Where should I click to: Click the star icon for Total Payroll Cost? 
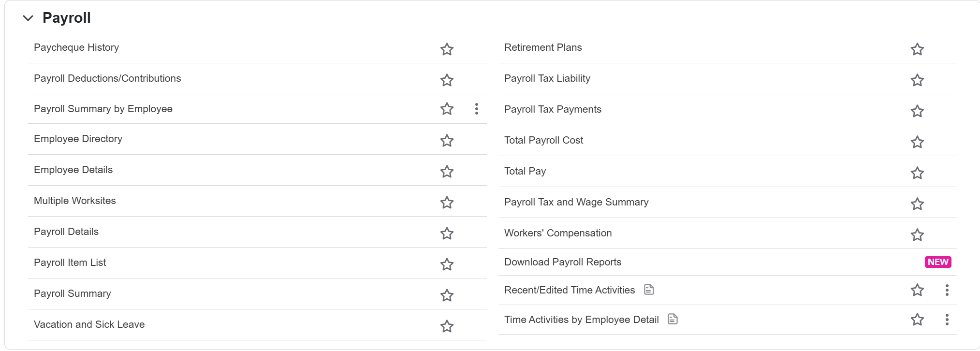pyautogui.click(x=917, y=142)
